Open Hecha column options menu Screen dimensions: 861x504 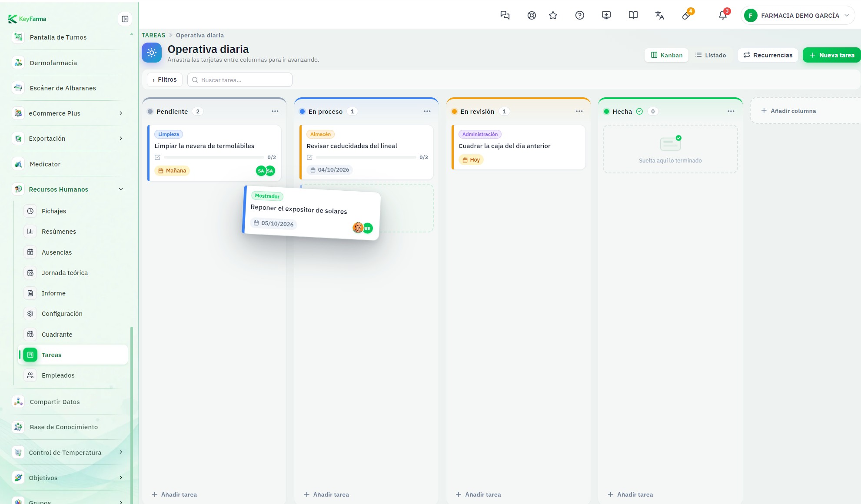click(731, 111)
